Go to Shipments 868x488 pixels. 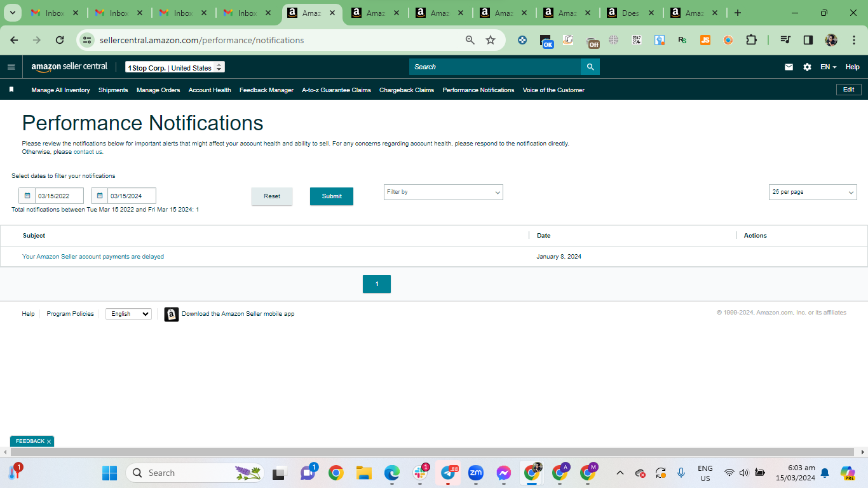coord(113,90)
